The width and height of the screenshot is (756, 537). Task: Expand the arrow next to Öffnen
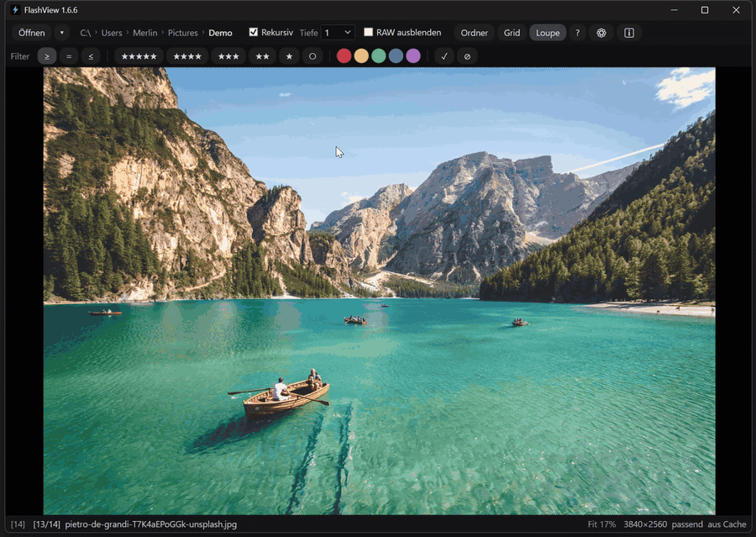coord(61,33)
